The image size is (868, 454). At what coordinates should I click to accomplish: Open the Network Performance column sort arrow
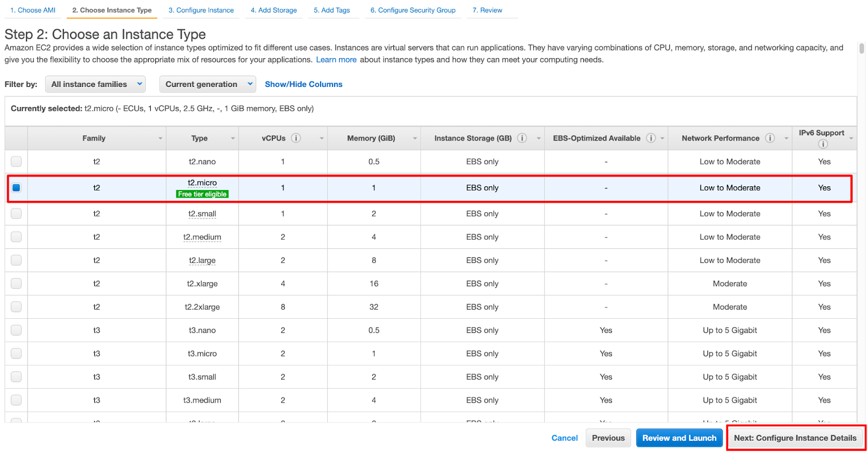(x=786, y=138)
